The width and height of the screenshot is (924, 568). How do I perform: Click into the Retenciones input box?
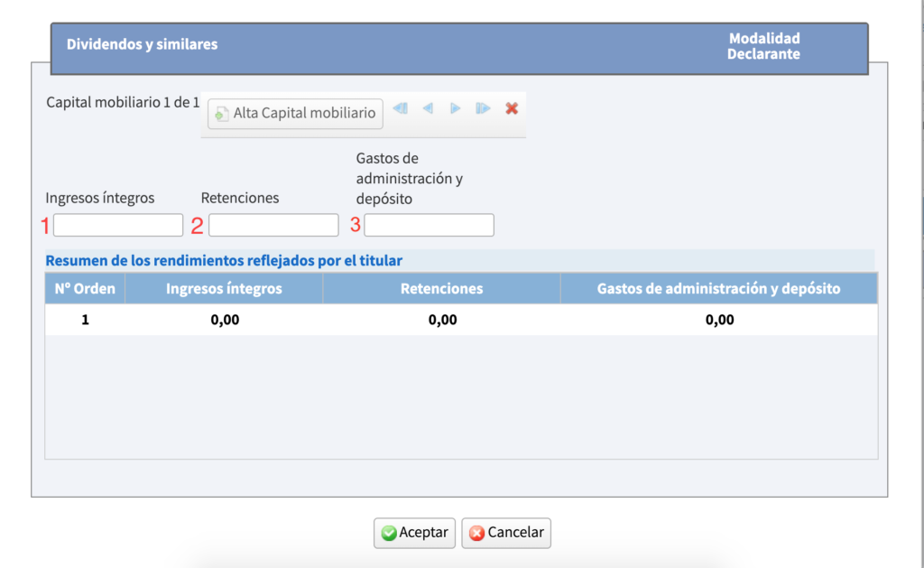273,225
